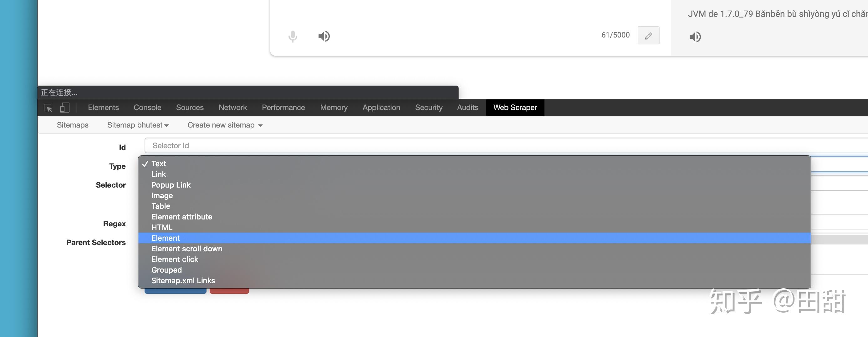
Task: Expand the Sitemap bhutest dropdown
Action: (x=137, y=125)
